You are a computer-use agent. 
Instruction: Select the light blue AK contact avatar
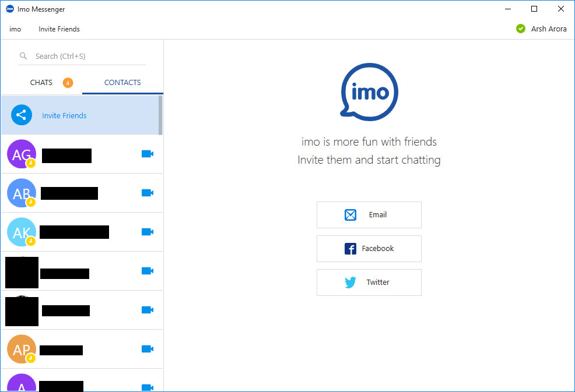(22, 232)
